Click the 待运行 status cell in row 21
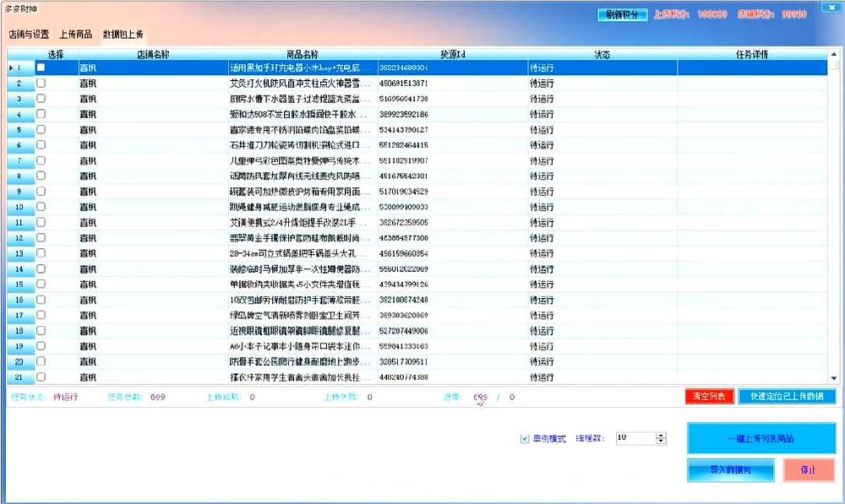The height and width of the screenshot is (504, 845). 602,377
